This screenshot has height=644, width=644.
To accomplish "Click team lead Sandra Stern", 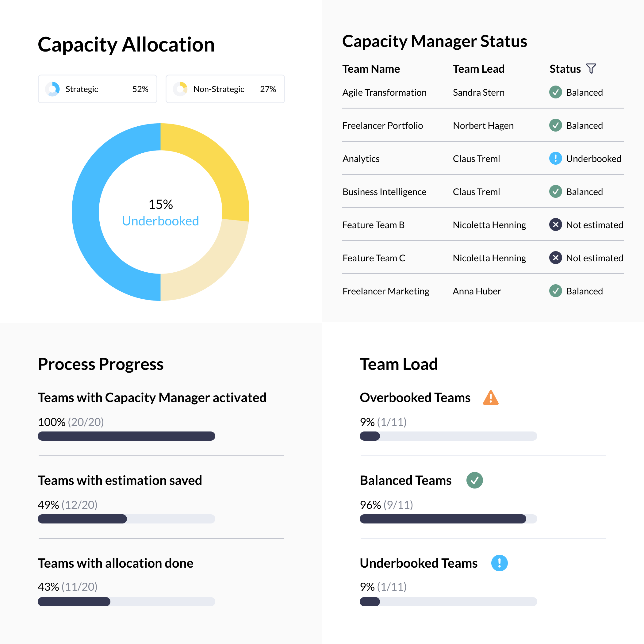I will coord(478,92).
